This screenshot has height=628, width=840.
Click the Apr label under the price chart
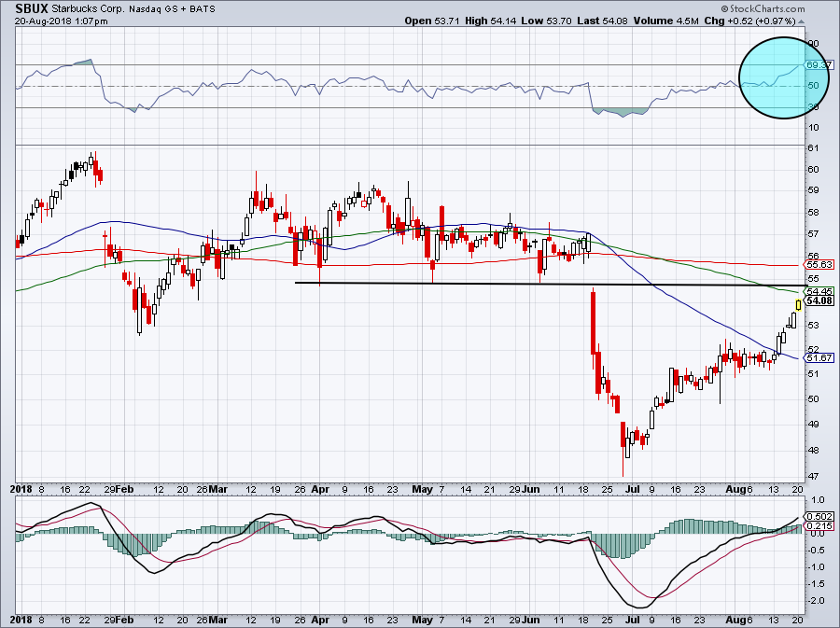tap(320, 489)
